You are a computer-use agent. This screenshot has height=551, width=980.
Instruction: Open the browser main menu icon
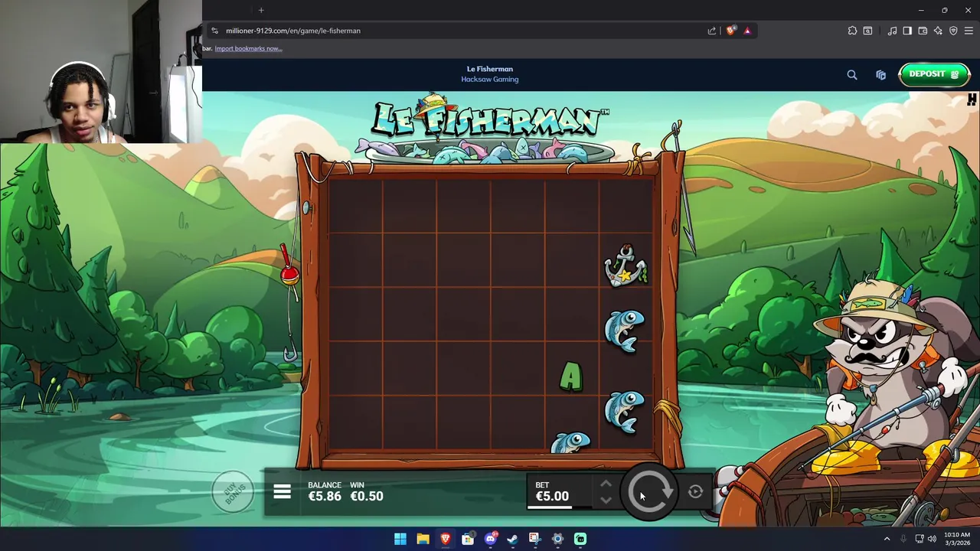(x=969, y=31)
